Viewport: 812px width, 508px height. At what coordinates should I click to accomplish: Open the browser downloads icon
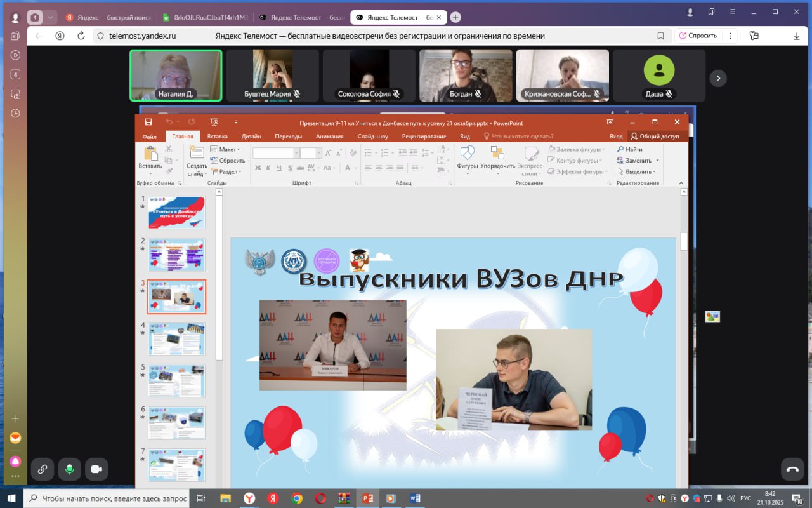click(796, 36)
